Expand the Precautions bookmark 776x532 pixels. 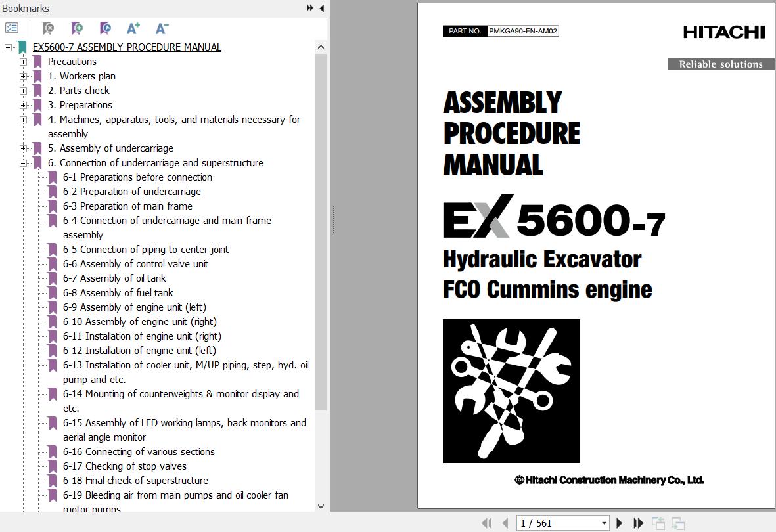click(x=23, y=62)
